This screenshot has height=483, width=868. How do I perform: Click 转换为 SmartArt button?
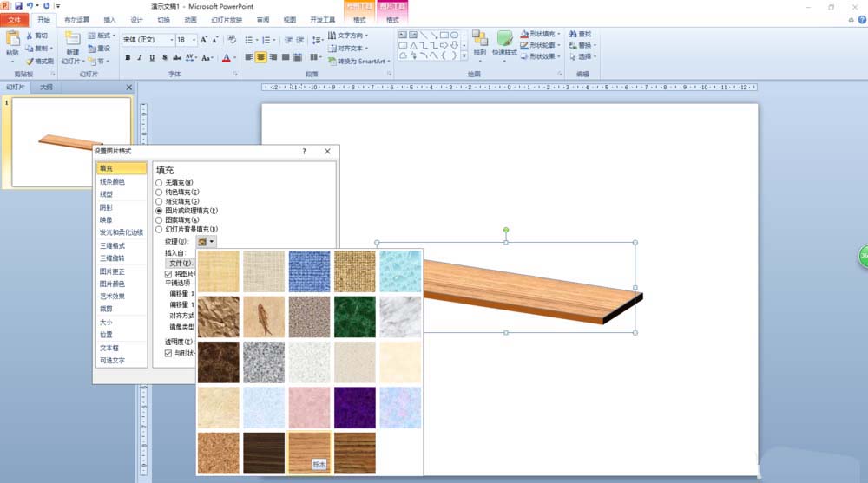pyautogui.click(x=359, y=62)
